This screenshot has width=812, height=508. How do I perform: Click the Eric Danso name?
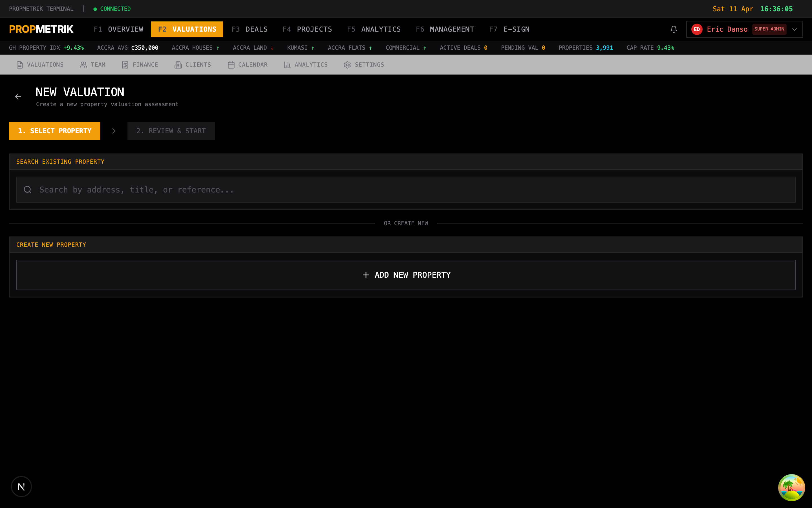click(x=727, y=29)
